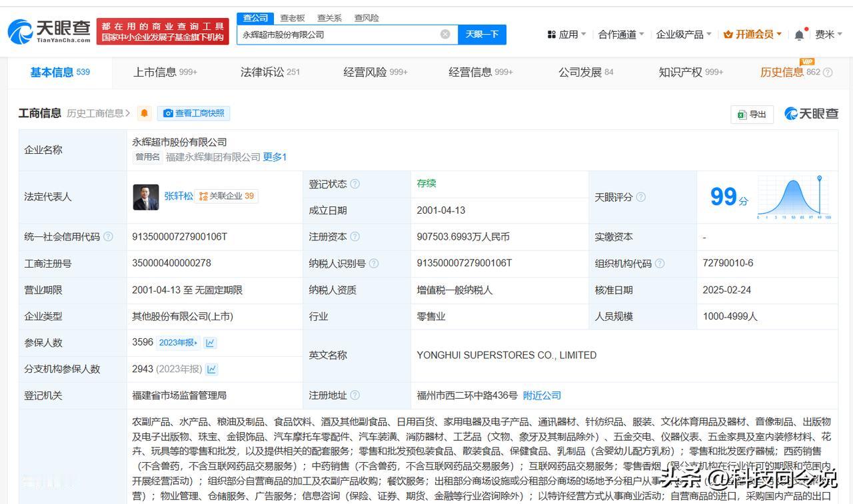Viewport: 853px width, 504px height.
Task: Open the 天眼评分 distribution chart
Action: pos(794,197)
